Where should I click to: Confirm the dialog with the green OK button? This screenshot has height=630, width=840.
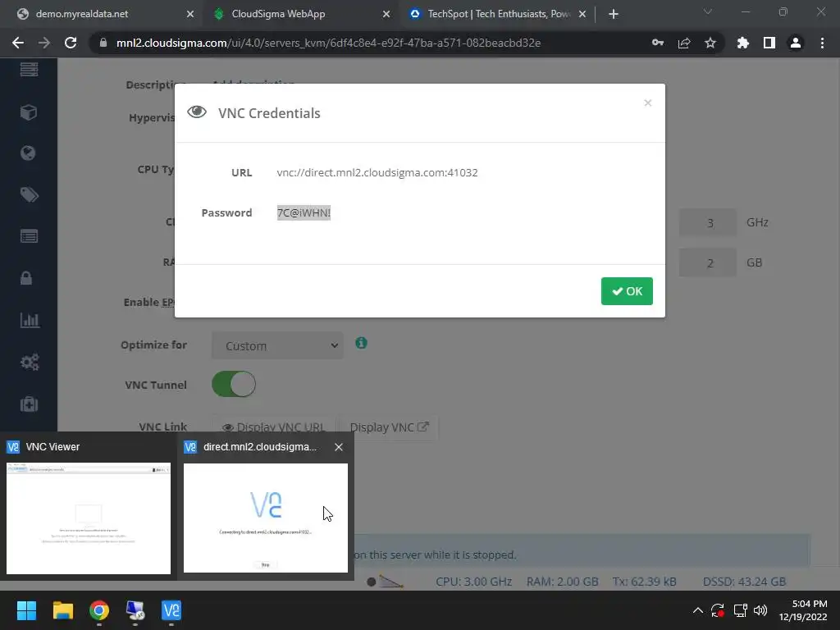pos(627,291)
